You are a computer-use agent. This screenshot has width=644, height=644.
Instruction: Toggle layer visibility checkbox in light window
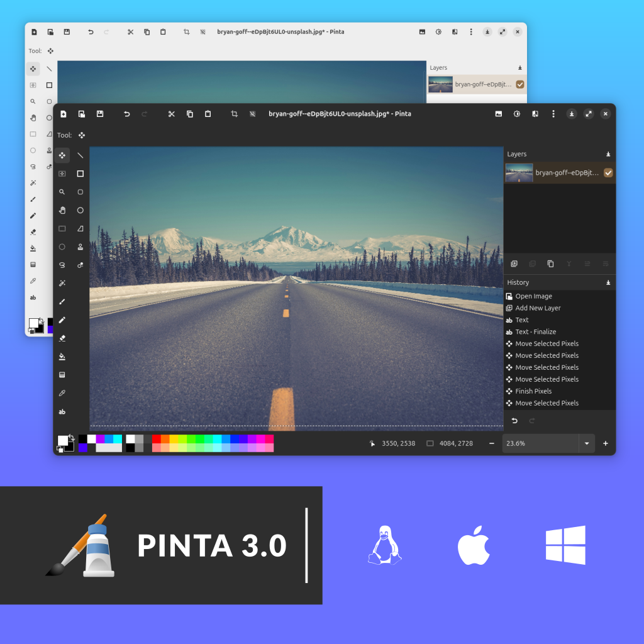[x=520, y=84]
